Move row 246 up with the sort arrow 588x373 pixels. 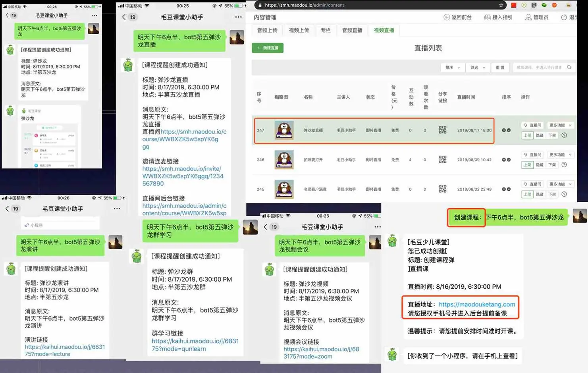[x=504, y=160]
